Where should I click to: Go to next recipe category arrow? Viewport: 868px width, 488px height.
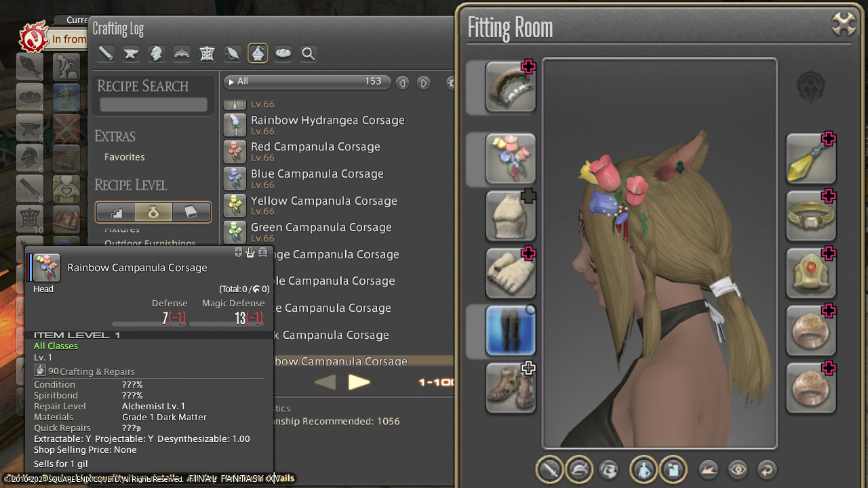coord(424,83)
